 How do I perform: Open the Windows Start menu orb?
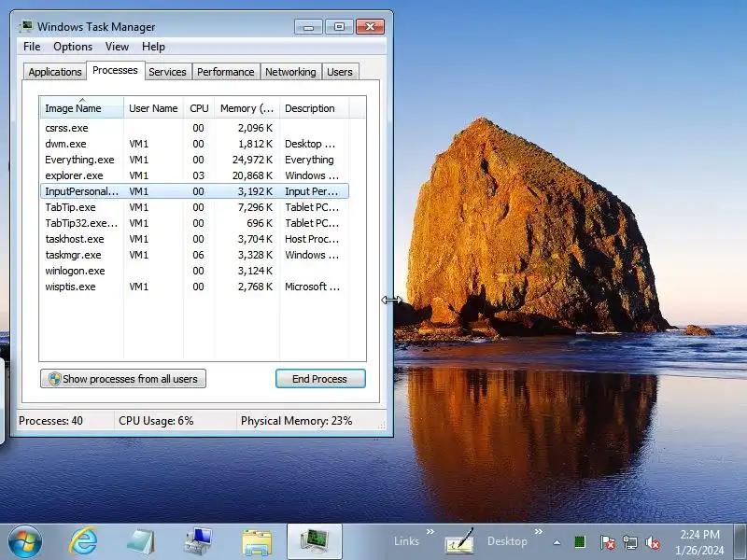(25, 542)
